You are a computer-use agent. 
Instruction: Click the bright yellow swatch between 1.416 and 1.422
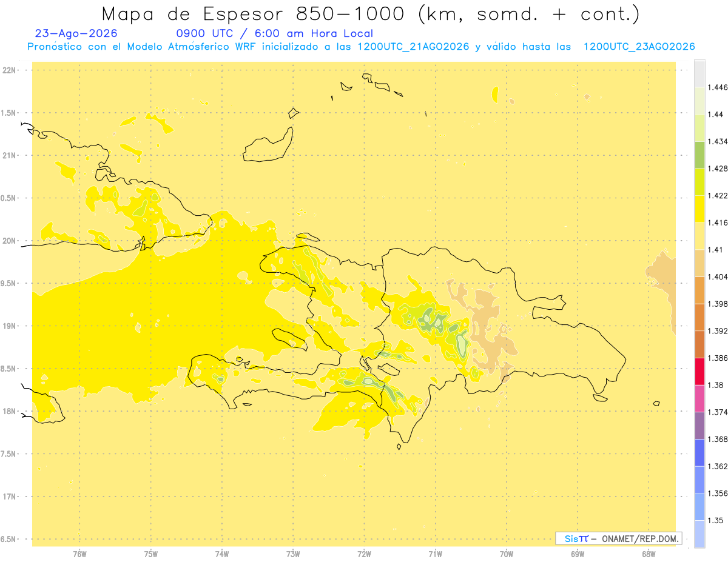[x=699, y=209]
